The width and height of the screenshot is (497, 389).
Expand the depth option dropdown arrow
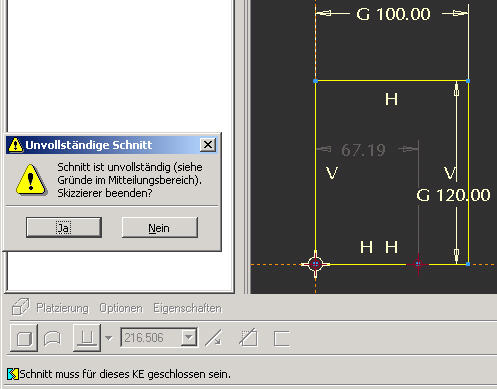tap(109, 338)
